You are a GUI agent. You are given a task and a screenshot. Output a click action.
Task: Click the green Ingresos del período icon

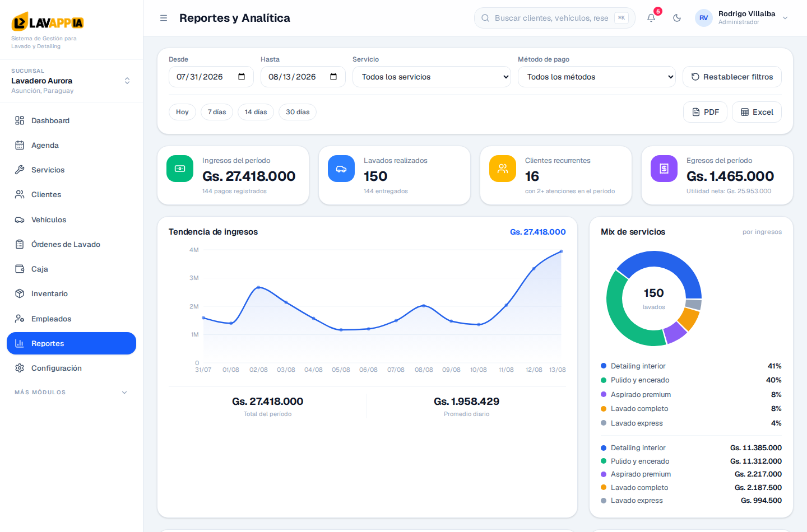pyautogui.click(x=180, y=169)
